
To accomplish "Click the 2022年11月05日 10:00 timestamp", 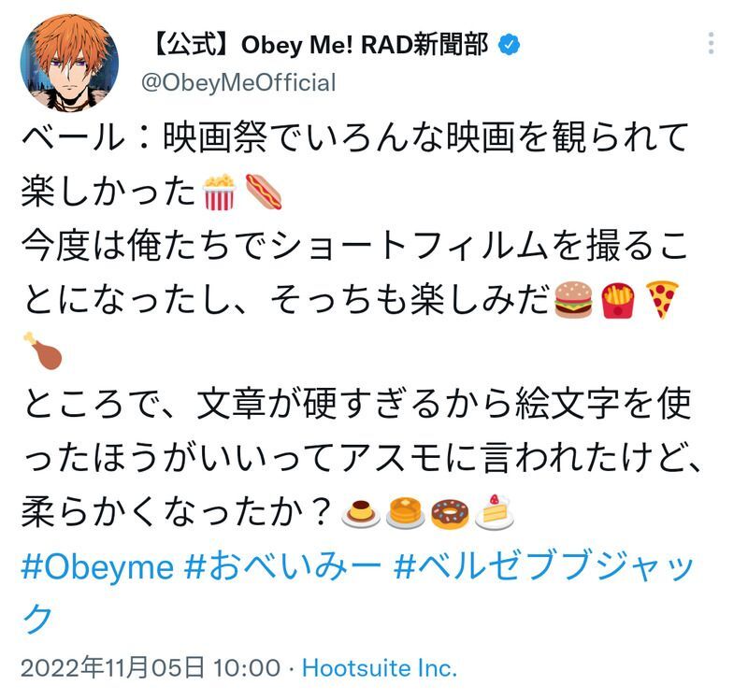I will (151, 667).
